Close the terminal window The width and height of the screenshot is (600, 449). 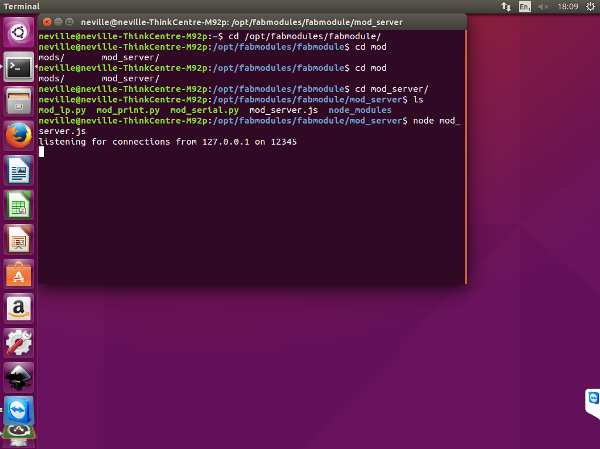(x=47, y=22)
